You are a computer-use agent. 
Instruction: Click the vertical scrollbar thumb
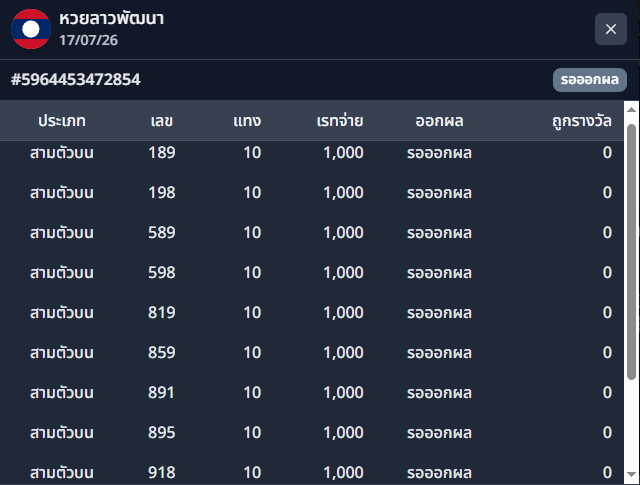[x=631, y=251]
